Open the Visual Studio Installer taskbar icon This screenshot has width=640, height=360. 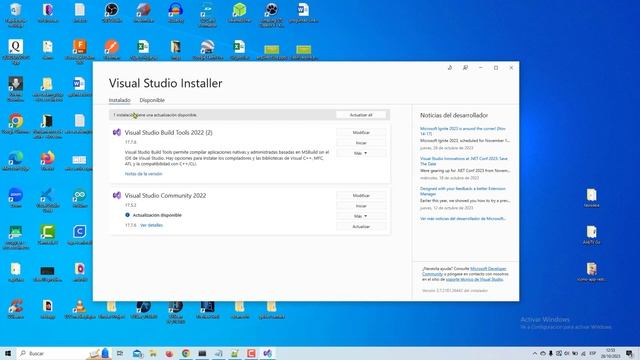pyautogui.click(x=267, y=353)
